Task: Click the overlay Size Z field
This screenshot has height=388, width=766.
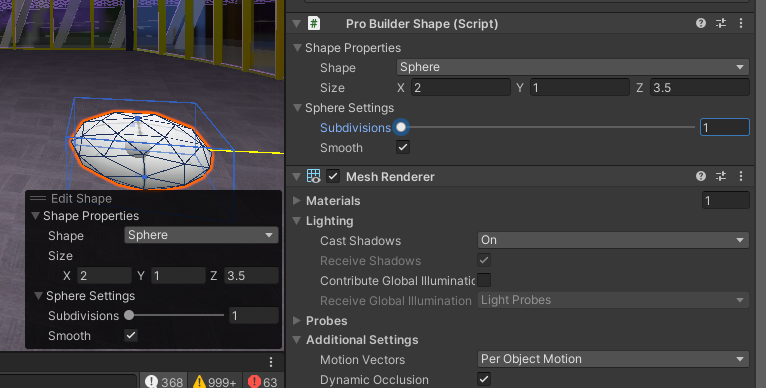Action: (x=252, y=276)
